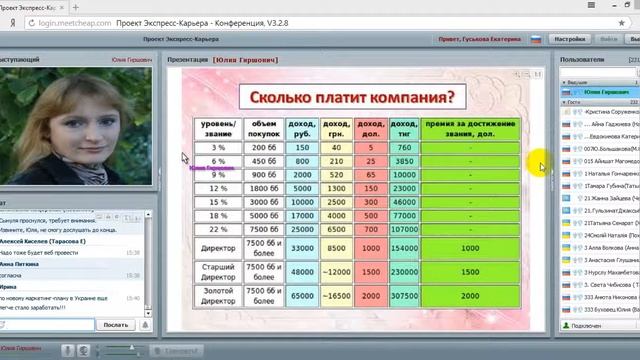Click the Гриншпал button in bottom bar

pos(177,351)
